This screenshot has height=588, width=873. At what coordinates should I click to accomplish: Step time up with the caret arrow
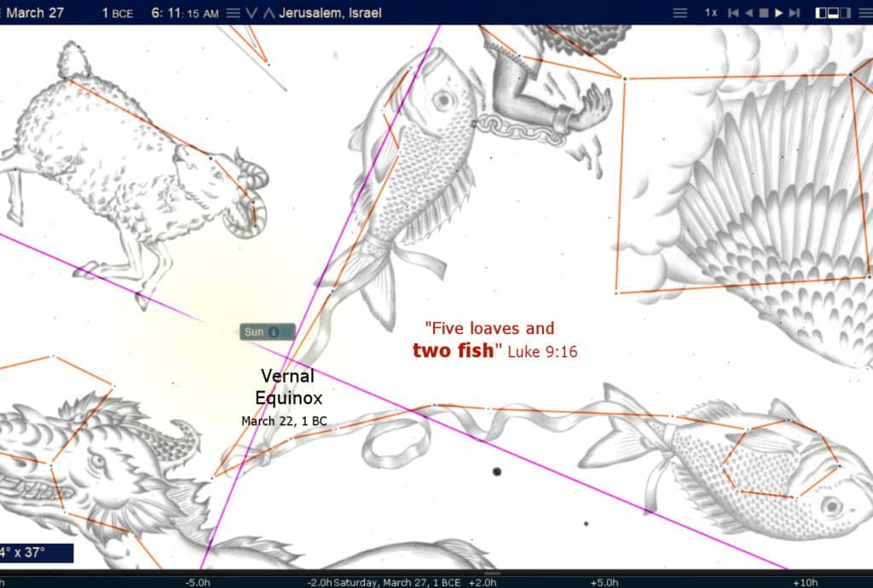click(x=269, y=13)
